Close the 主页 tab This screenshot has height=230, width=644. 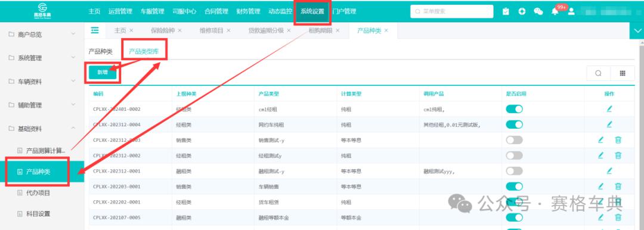[x=131, y=30]
